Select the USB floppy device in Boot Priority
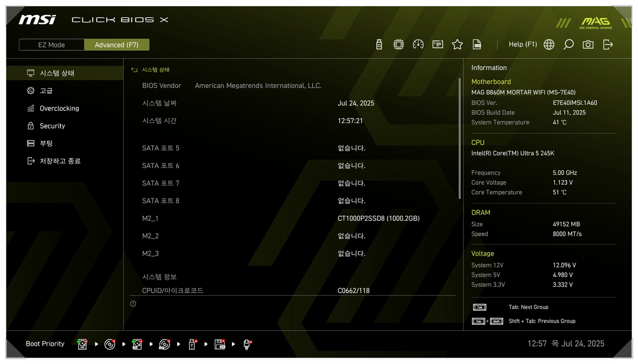Image resolution: width=638 pixels, height=364 pixels. pos(219,344)
